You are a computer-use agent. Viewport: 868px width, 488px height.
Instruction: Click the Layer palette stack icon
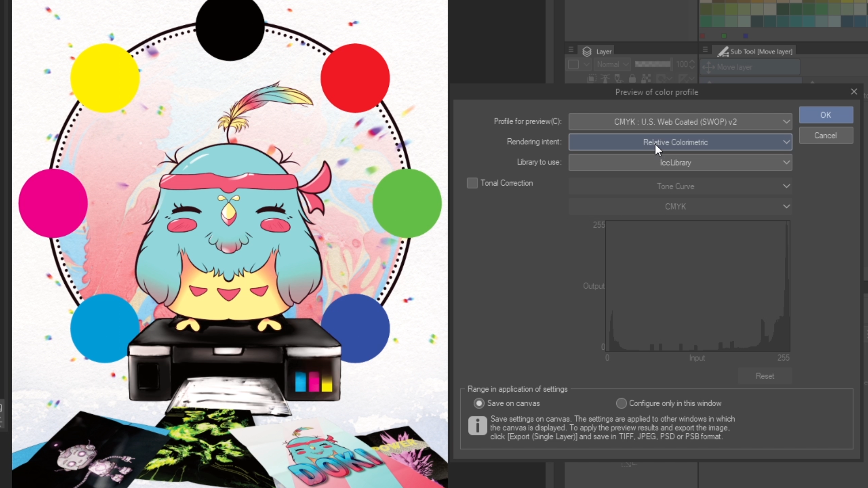[587, 52]
